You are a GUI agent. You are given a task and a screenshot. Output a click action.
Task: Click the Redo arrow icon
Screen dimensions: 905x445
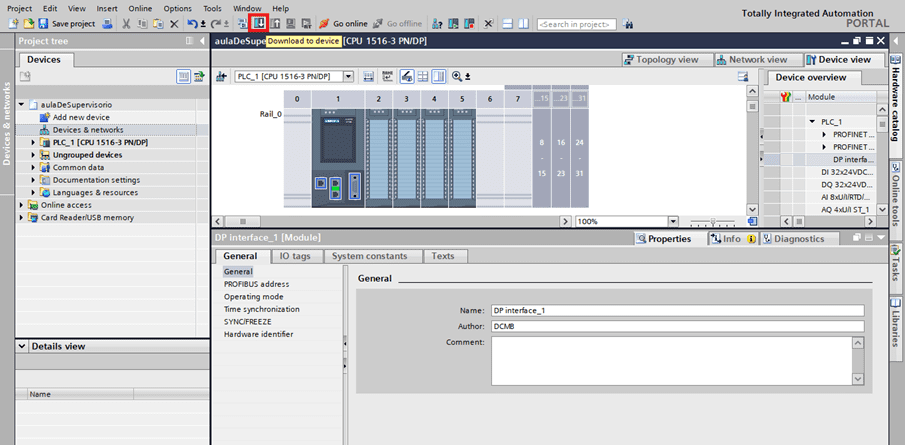pyautogui.click(x=215, y=24)
